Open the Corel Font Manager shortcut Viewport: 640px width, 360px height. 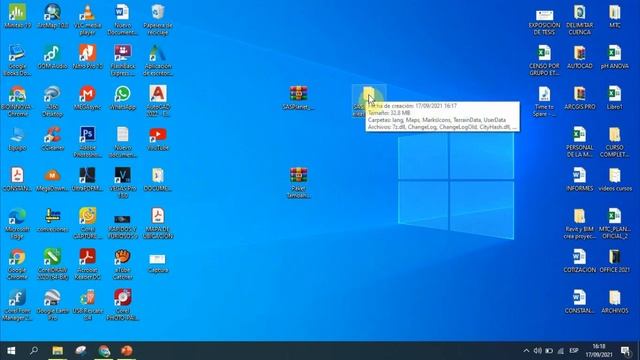(x=17, y=305)
